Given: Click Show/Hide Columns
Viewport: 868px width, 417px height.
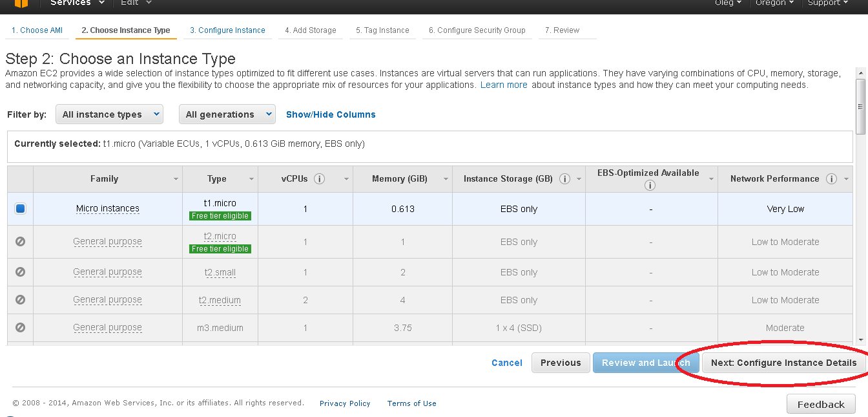Looking at the screenshot, I should coord(331,114).
